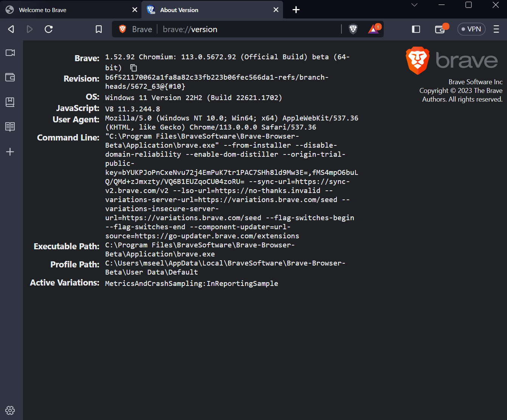Viewport: 507px width, 420px height.
Task: Open bookmarks panel in the sidebar
Action: click(x=10, y=102)
